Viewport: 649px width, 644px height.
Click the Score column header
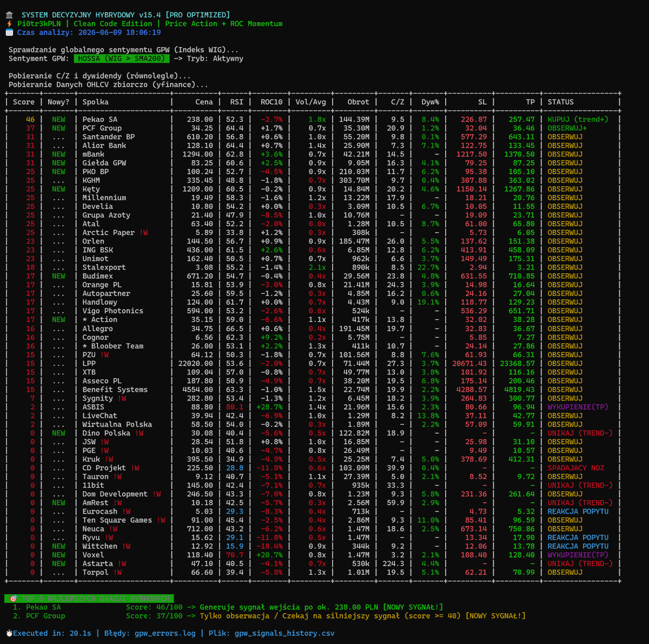[x=24, y=102]
